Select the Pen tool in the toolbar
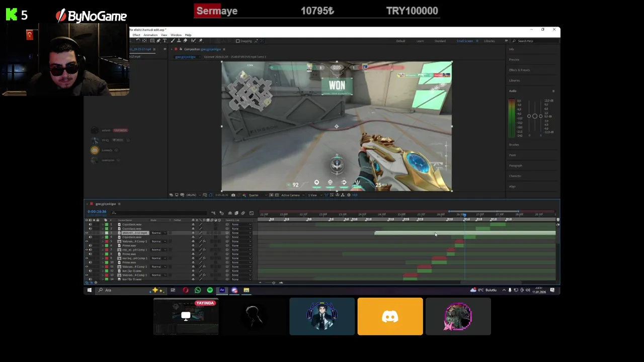 [158, 40]
